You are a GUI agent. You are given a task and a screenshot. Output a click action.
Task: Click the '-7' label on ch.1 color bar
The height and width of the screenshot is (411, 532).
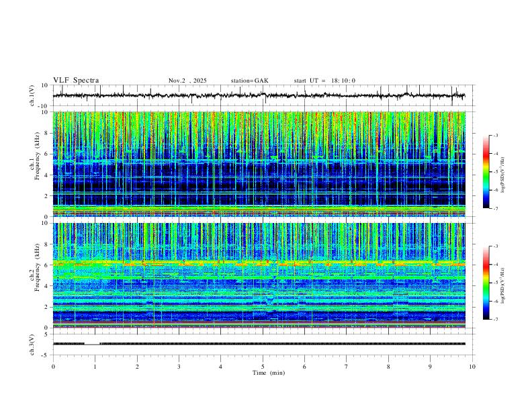[495, 209]
